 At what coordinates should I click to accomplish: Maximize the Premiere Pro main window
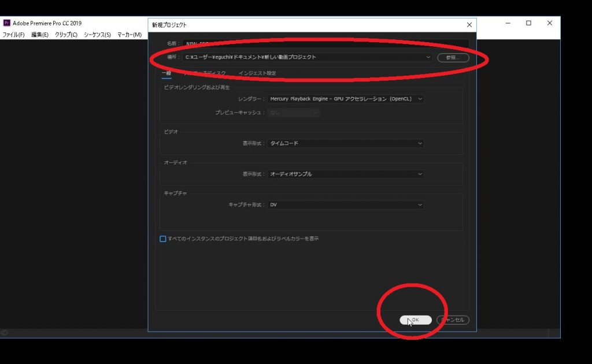click(x=528, y=23)
